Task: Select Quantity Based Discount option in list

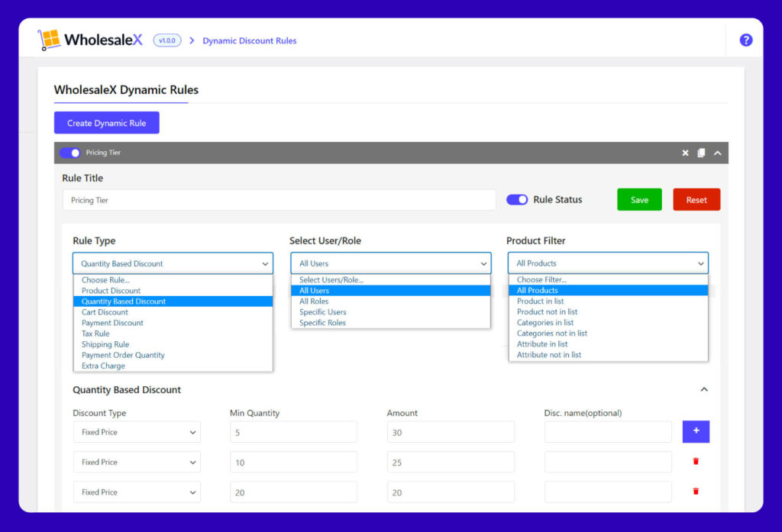Action: tap(173, 301)
